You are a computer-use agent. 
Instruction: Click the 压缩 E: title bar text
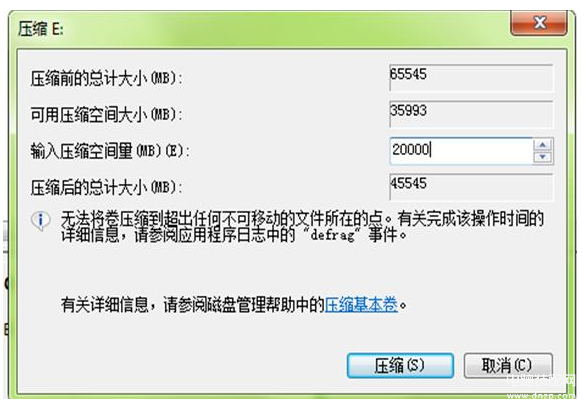(41, 29)
